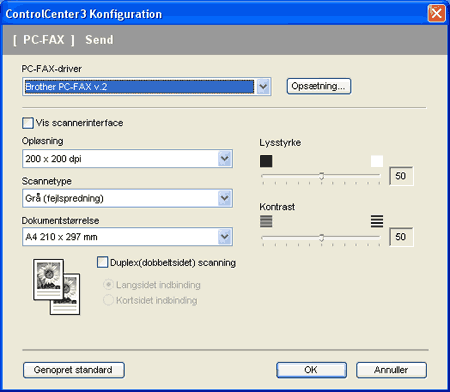Click the Annuller button
450x392 pixels.
[x=391, y=370]
